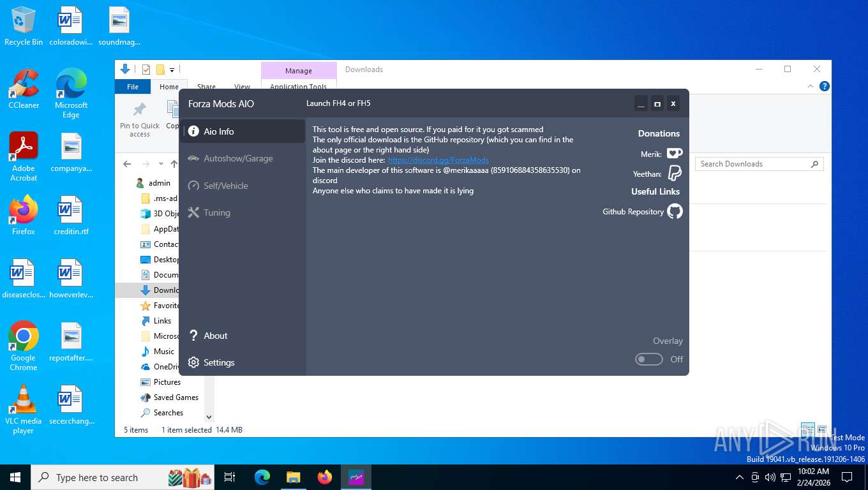The height and width of the screenshot is (490, 868).
Task: Maximize the Forza Mods AIO window
Action: (657, 103)
